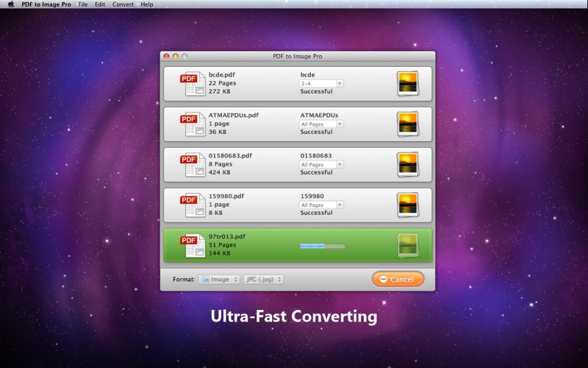Click the 51 Pages label

click(x=223, y=245)
